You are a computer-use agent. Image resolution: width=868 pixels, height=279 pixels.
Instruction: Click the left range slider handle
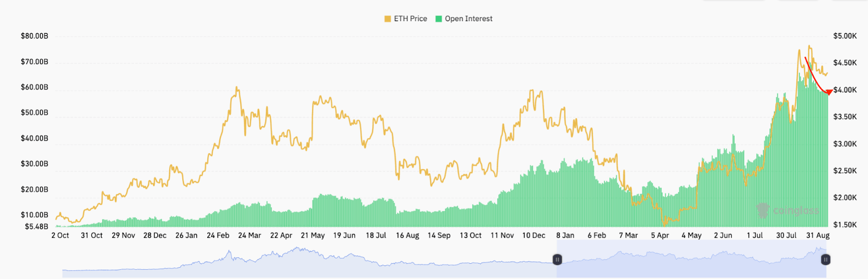point(557,260)
